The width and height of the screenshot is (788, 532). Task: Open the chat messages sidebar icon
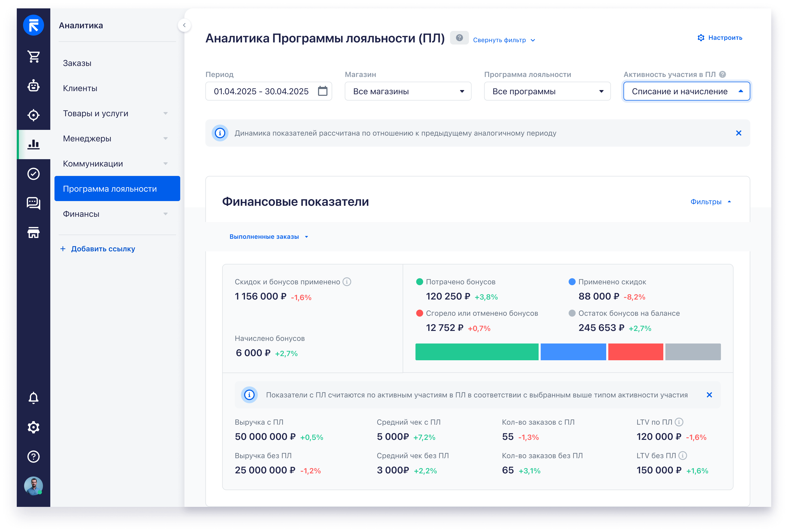(x=33, y=203)
